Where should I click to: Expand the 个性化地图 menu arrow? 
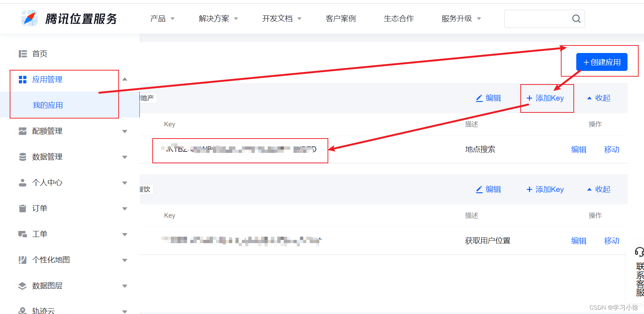pos(125,260)
